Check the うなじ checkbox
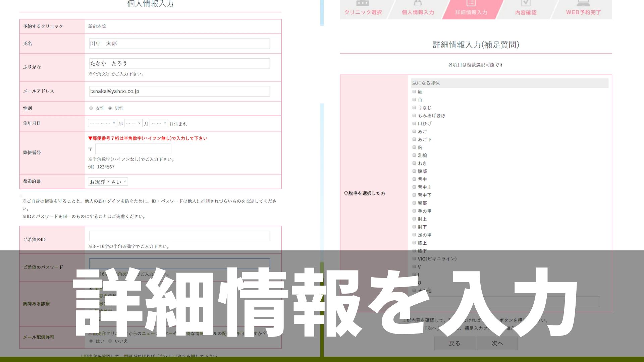This screenshot has width=644, height=362. pyautogui.click(x=414, y=108)
